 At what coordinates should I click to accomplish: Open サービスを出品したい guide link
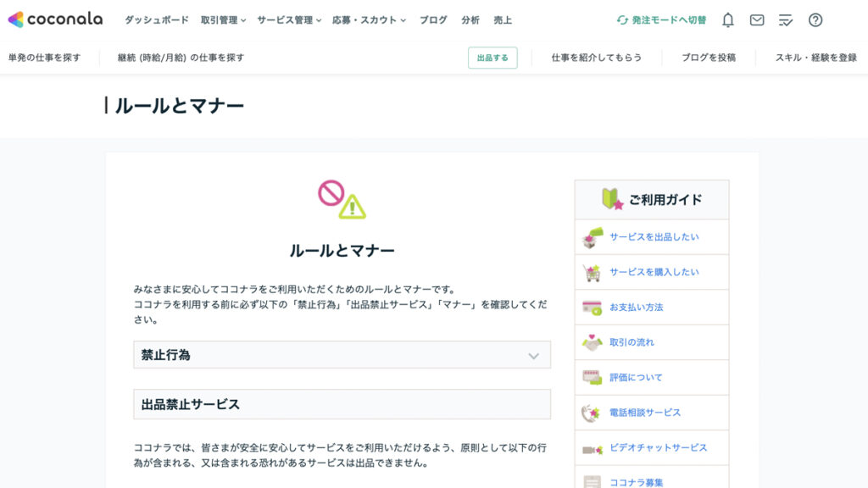tap(654, 237)
